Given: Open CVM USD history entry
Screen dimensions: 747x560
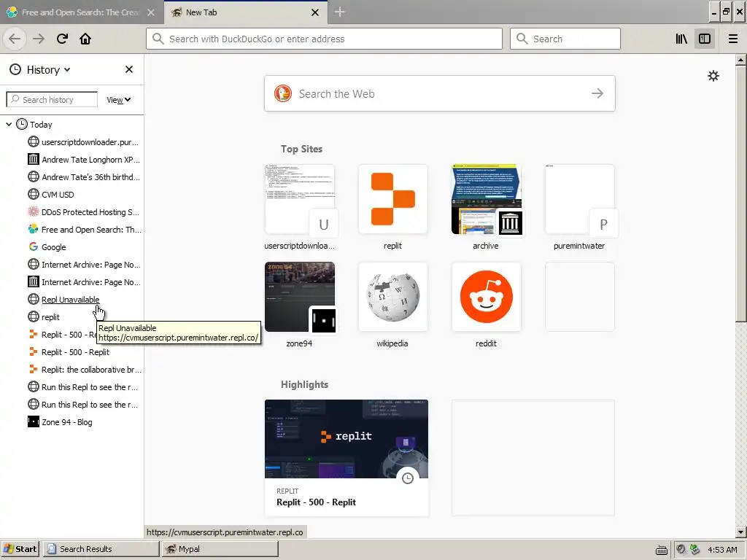Looking at the screenshot, I should click(51, 194).
